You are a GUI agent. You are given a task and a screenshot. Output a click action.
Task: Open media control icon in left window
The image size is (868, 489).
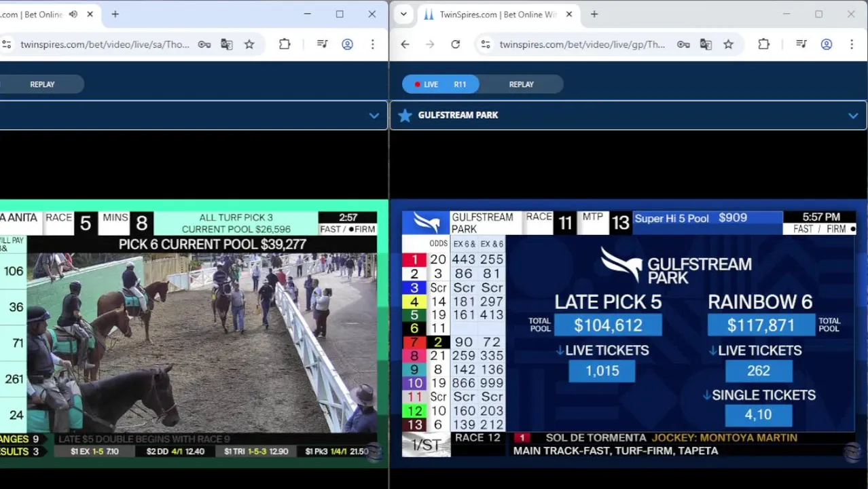coord(323,44)
